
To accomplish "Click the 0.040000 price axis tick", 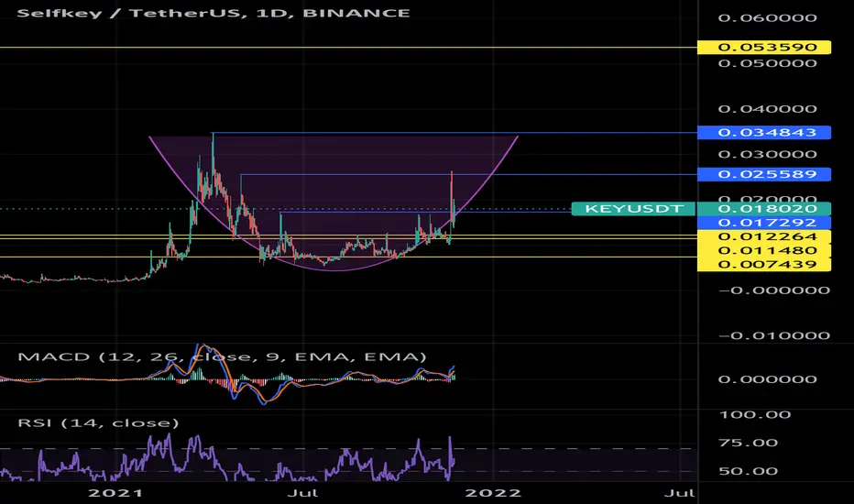I will click(x=767, y=109).
